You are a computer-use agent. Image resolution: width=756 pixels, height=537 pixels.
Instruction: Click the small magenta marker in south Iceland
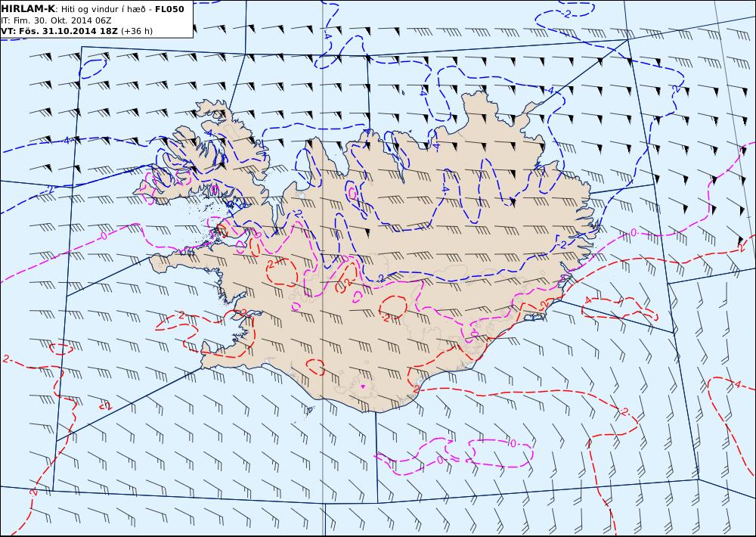[x=363, y=386]
